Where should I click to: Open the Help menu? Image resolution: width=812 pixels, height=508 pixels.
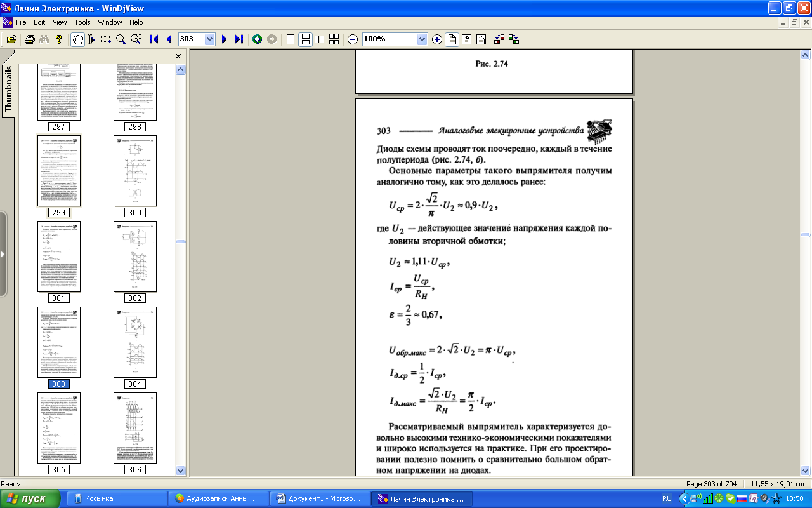tap(136, 22)
